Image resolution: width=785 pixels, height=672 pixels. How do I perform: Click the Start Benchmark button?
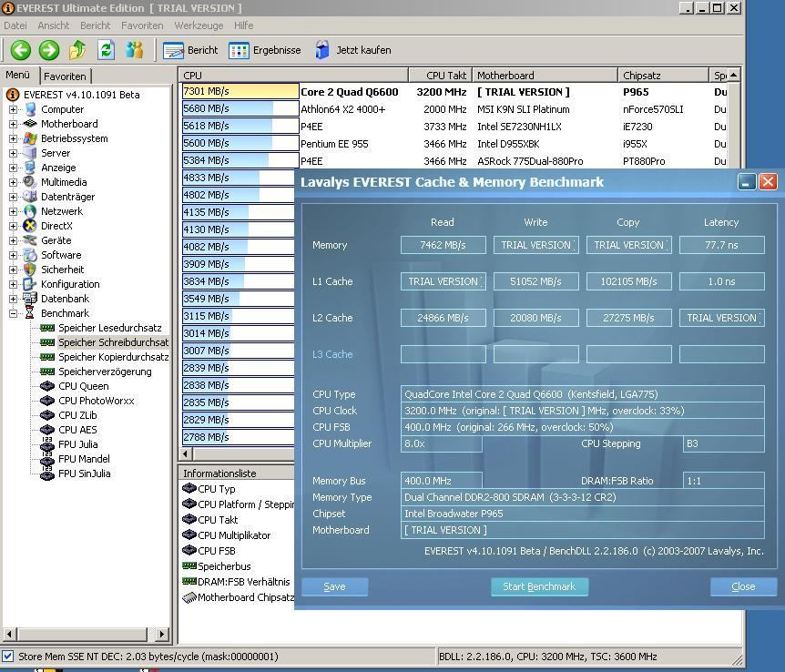[x=539, y=586]
